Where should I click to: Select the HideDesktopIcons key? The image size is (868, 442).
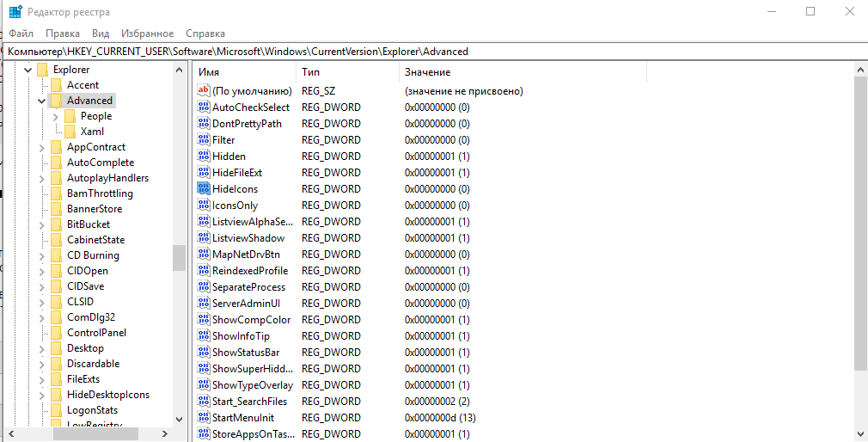click(x=108, y=395)
